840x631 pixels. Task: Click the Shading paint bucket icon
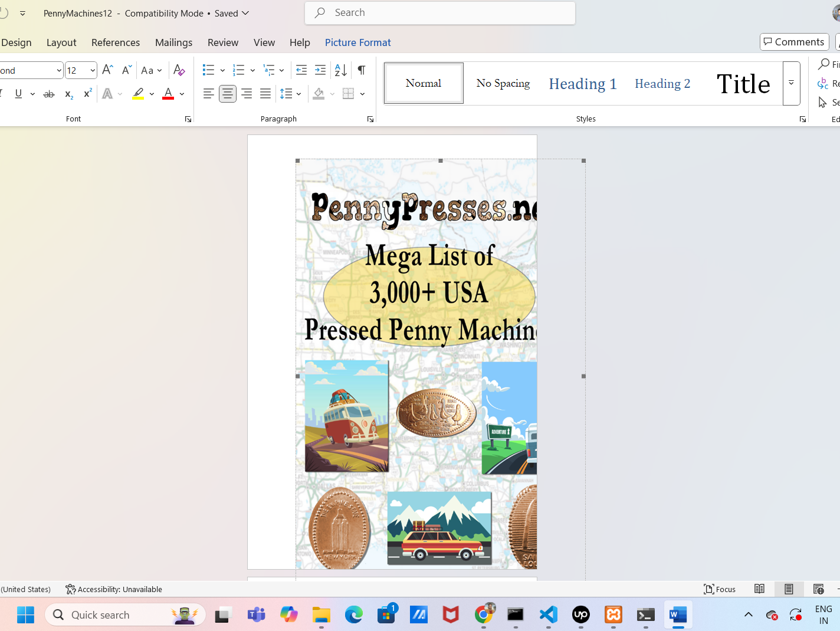319,94
